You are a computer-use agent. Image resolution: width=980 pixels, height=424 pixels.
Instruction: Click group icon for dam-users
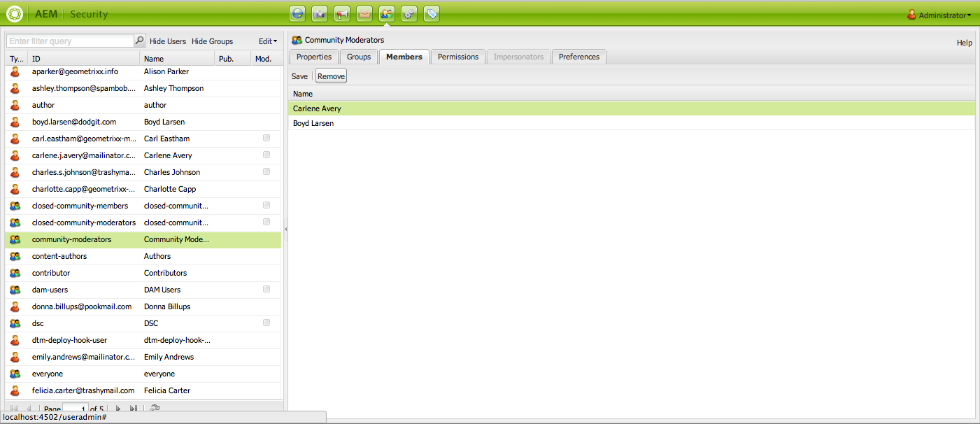point(15,290)
